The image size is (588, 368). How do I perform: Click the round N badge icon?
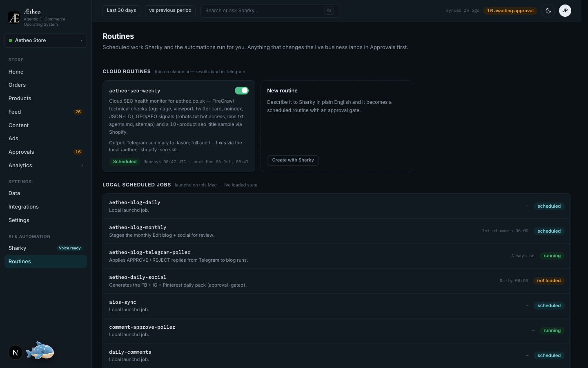16,352
